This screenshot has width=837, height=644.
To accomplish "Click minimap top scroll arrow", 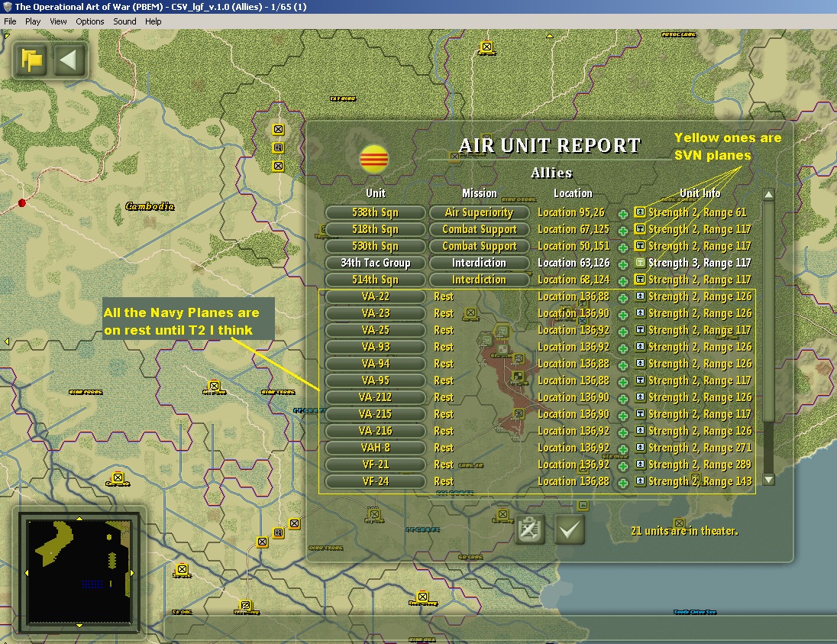I will point(79,519).
